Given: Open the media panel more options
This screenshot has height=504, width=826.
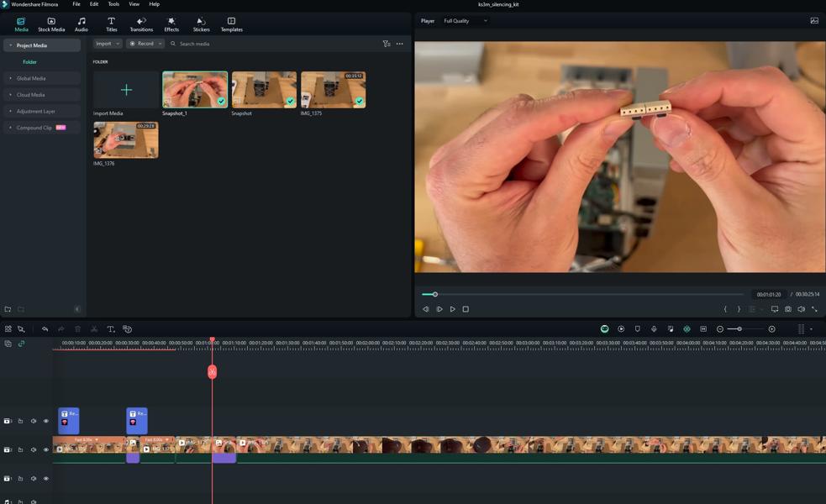Looking at the screenshot, I should (400, 44).
